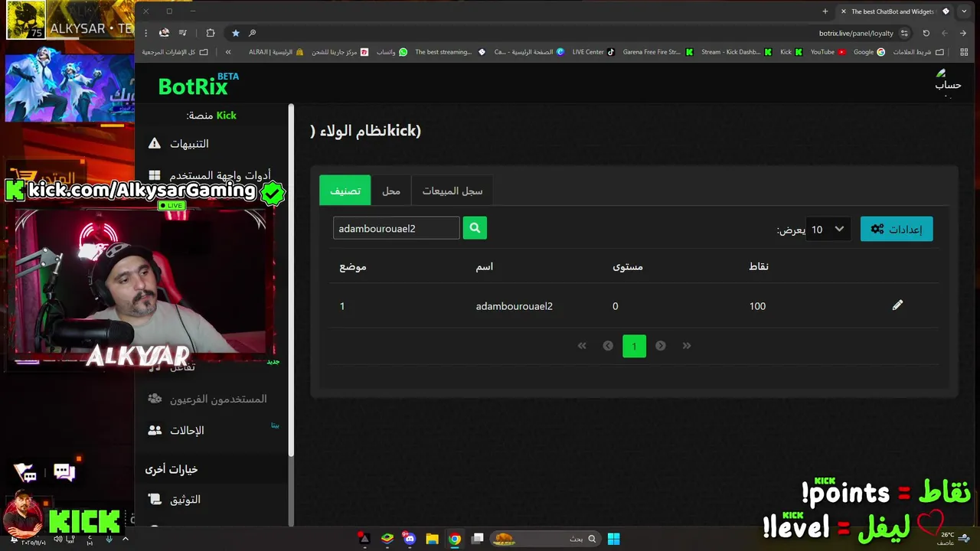Click the referrals people icon
Image resolution: width=980 pixels, height=551 pixels.
[x=155, y=430]
